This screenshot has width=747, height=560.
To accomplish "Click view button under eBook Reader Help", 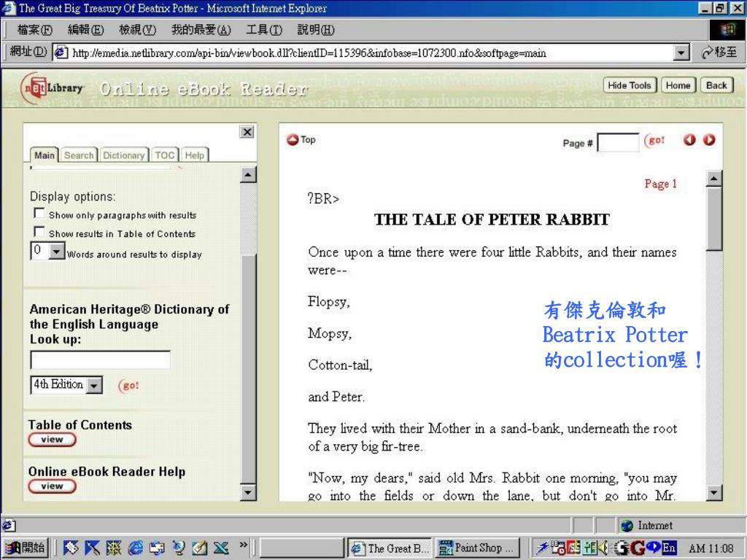I will [x=52, y=486].
